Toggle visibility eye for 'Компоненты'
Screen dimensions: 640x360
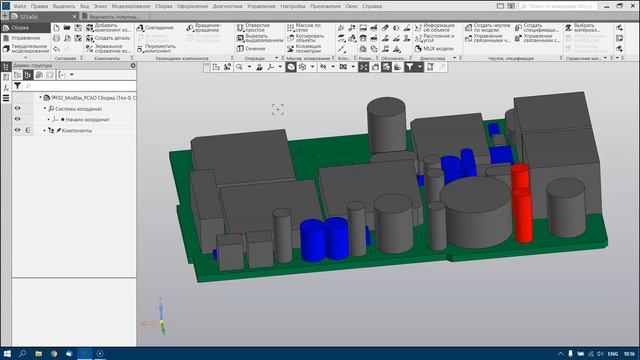pos(18,130)
